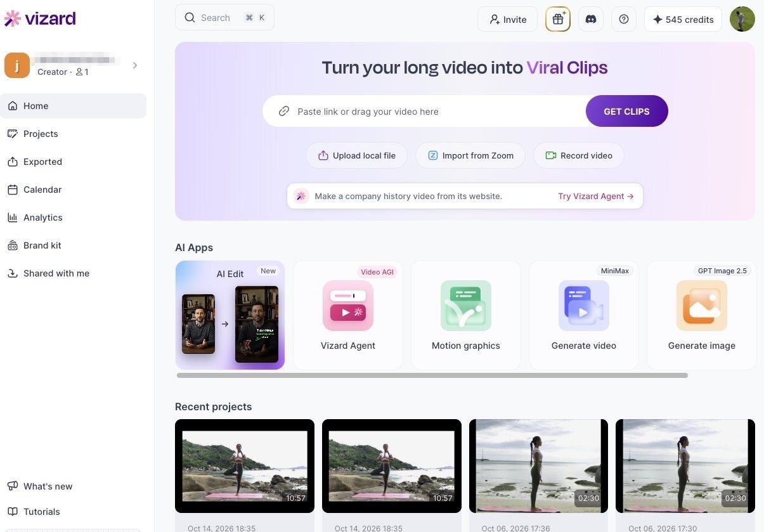Click the Try Vizard Agent link

(x=596, y=197)
